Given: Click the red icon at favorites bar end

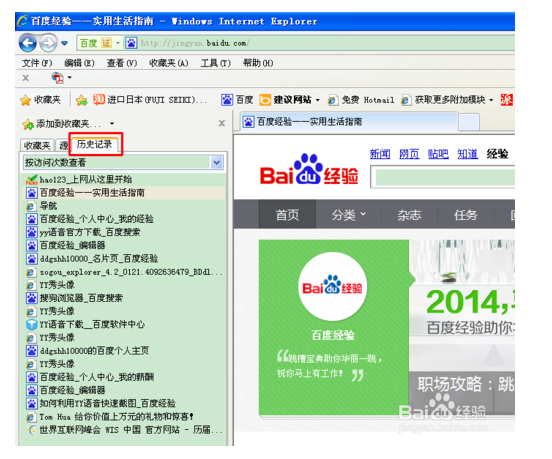Looking at the screenshot, I should (x=507, y=100).
